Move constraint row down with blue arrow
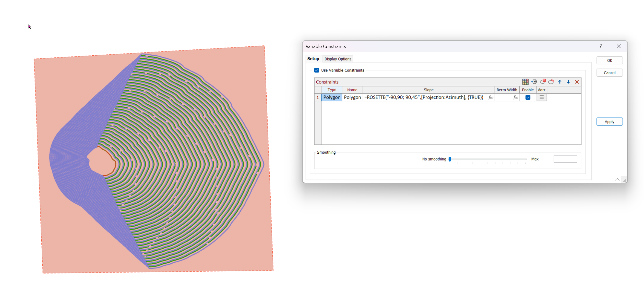The width and height of the screenshot is (644, 294). [x=568, y=82]
